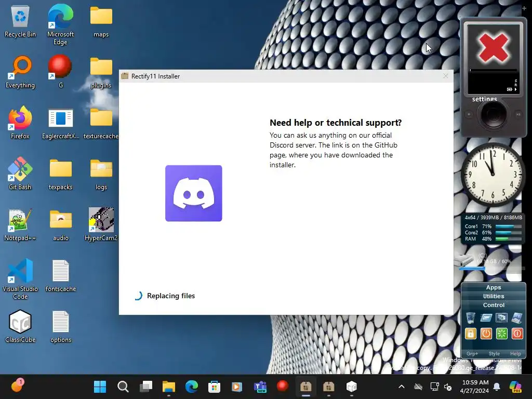Select the Git Bash shortcut
Screen dimensions: 532x399
pos(20,174)
